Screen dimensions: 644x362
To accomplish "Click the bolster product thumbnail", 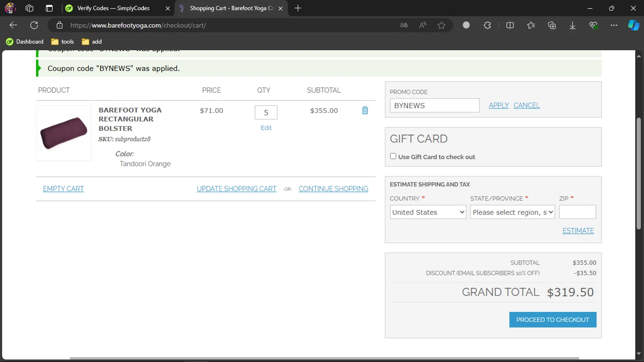I will tap(64, 133).
